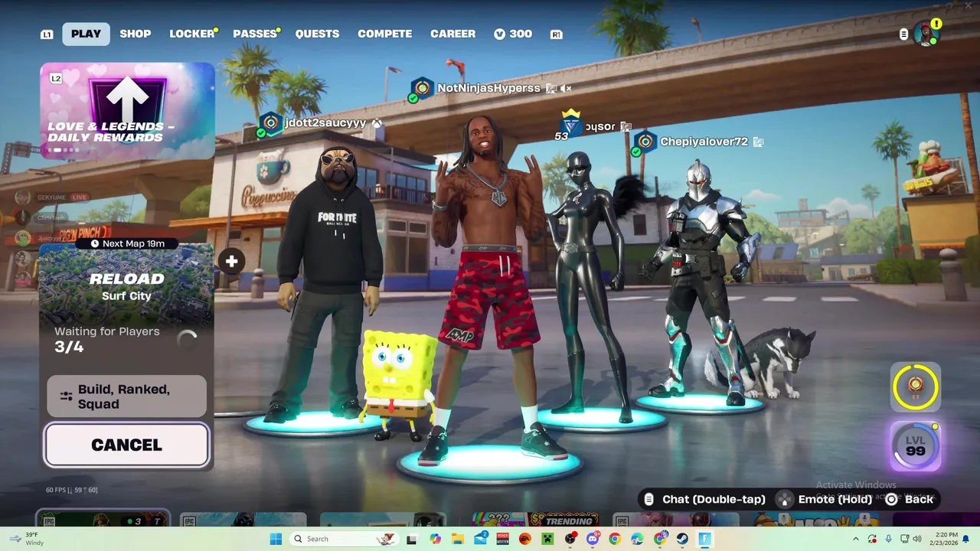The height and width of the screenshot is (551, 980).
Task: Click the microphone tray icon
Action: [889, 539]
